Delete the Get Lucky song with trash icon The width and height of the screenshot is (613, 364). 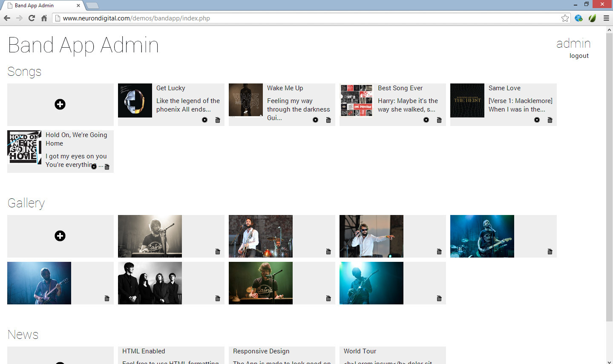pyautogui.click(x=218, y=120)
